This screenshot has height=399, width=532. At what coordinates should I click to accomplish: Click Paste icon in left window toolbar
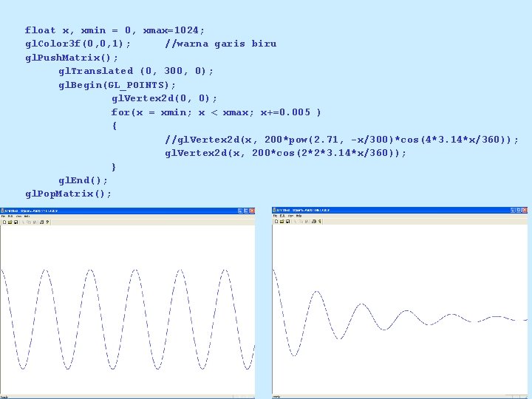pos(35,222)
